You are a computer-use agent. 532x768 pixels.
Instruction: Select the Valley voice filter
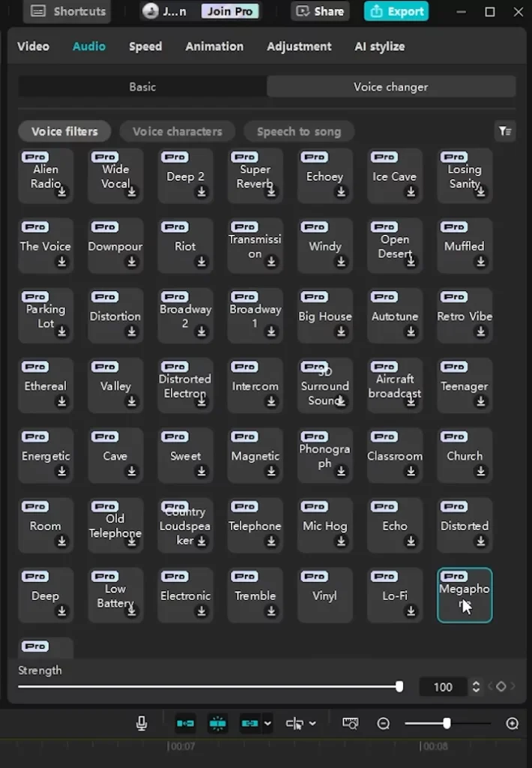pyautogui.click(x=115, y=385)
